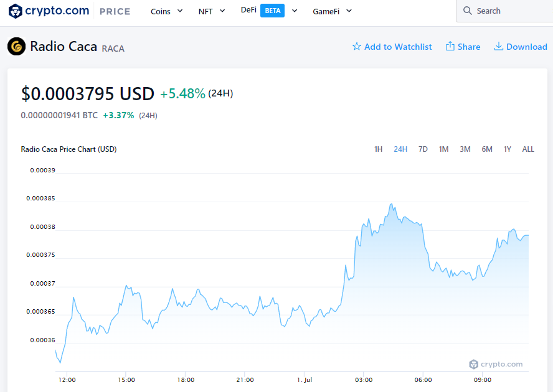Click the crypto.com watermark on the chart
This screenshot has width=553, height=392.
tap(496, 364)
